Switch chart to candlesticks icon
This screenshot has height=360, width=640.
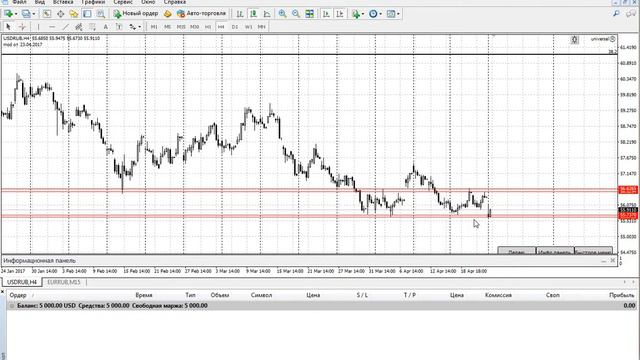coord(253,14)
